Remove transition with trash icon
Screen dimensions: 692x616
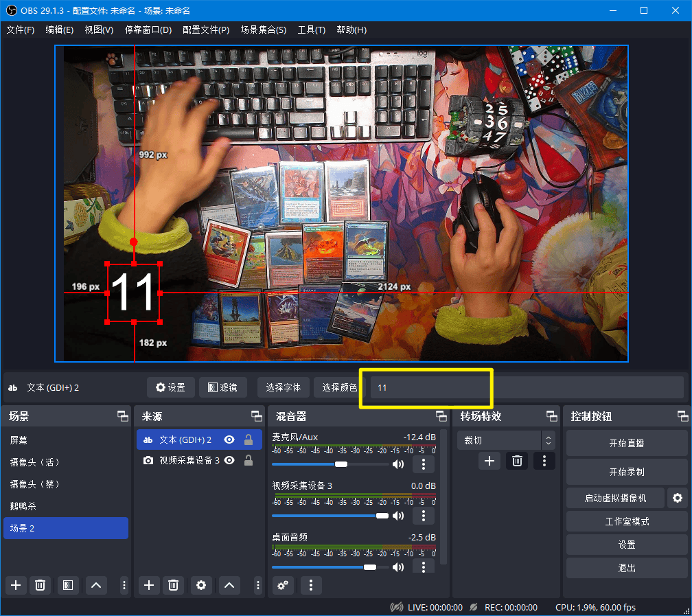point(517,461)
